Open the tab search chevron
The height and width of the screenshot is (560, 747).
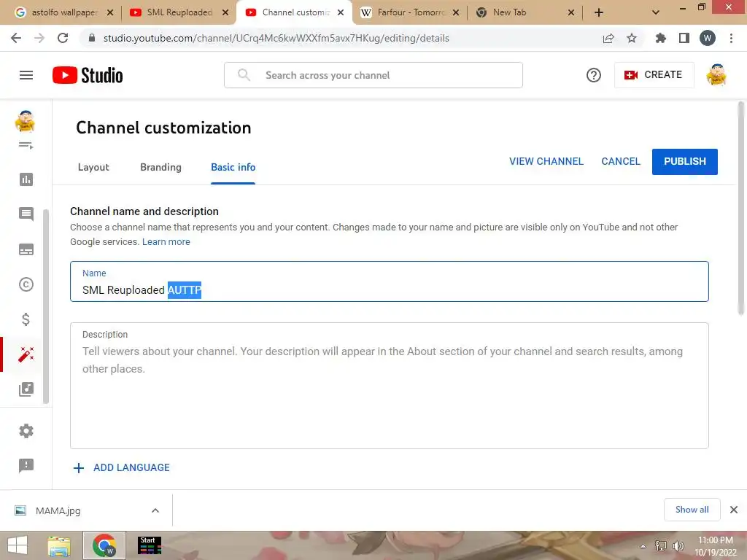(656, 13)
